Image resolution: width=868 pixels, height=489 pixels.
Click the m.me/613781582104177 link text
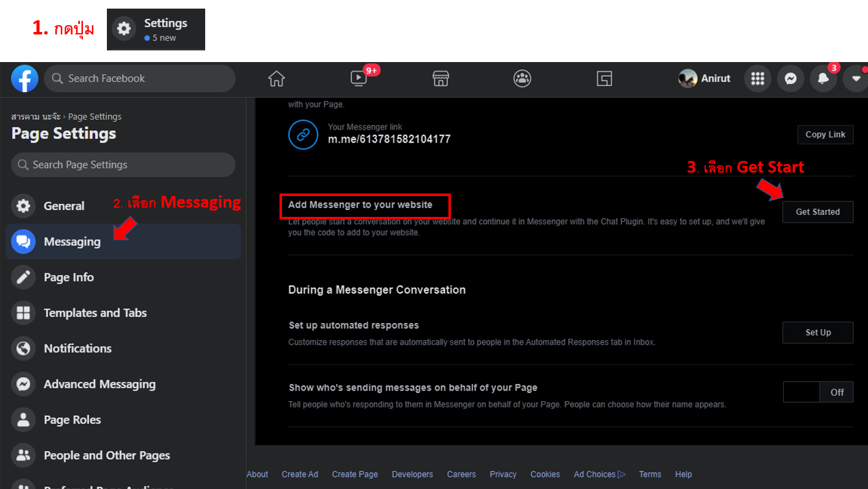[389, 139]
